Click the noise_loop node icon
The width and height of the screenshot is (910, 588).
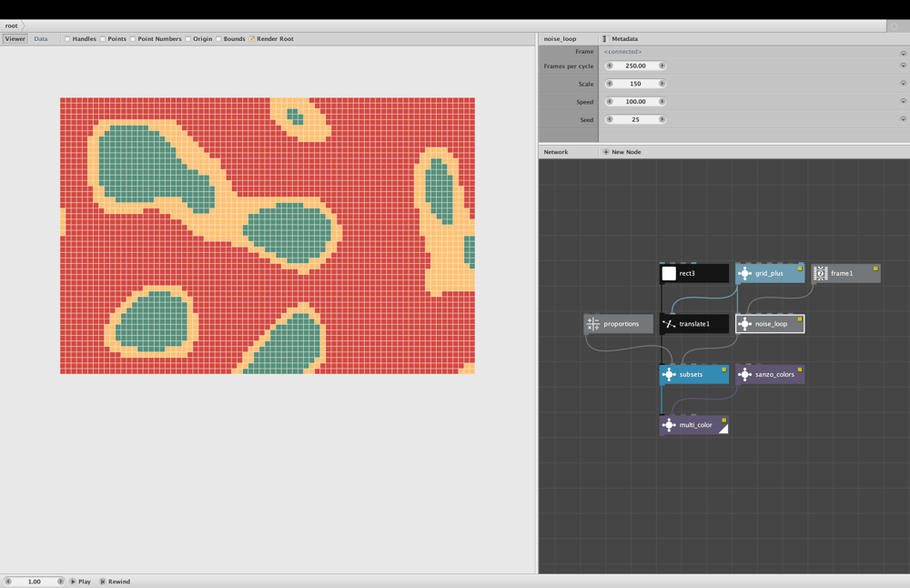coord(744,324)
